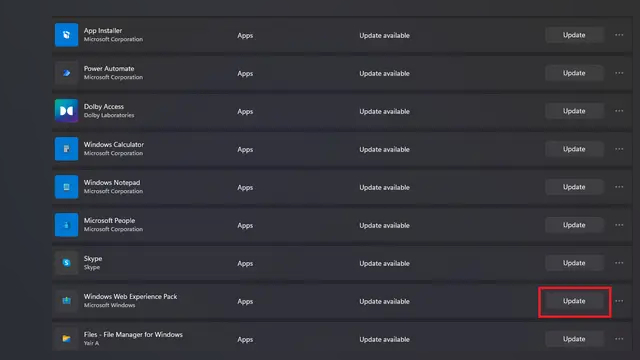Update the App Installer app
The image size is (640, 360).
coord(574,35)
